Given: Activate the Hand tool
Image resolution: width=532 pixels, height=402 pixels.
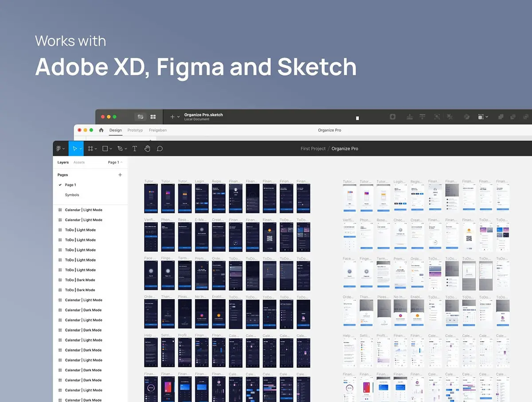Looking at the screenshot, I should tap(147, 148).
